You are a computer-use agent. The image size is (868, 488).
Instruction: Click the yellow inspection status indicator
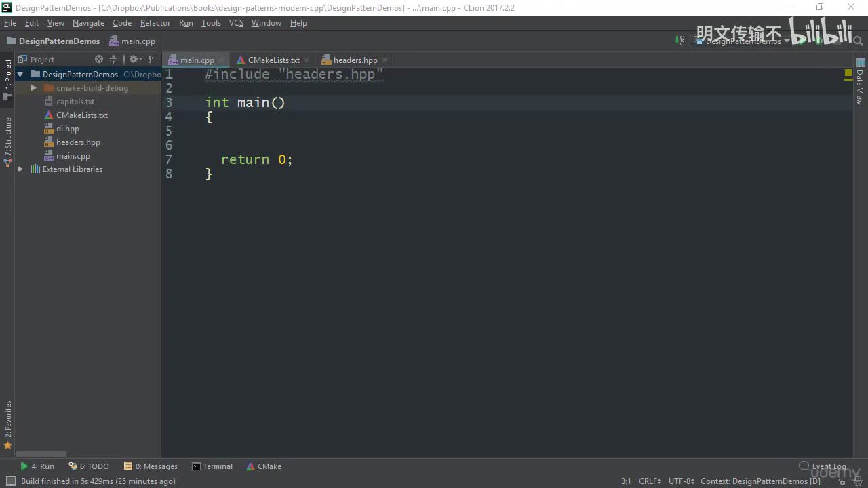[848, 73]
